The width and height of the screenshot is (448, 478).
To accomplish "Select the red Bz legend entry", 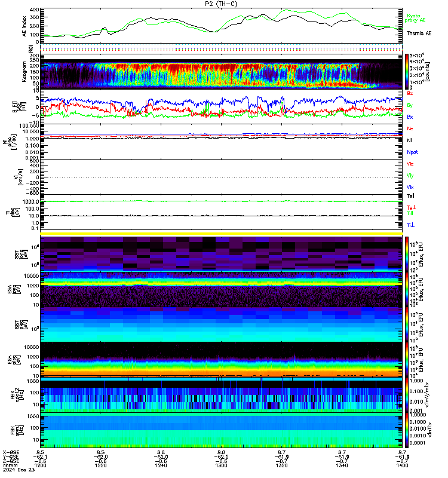I will click(410, 93).
